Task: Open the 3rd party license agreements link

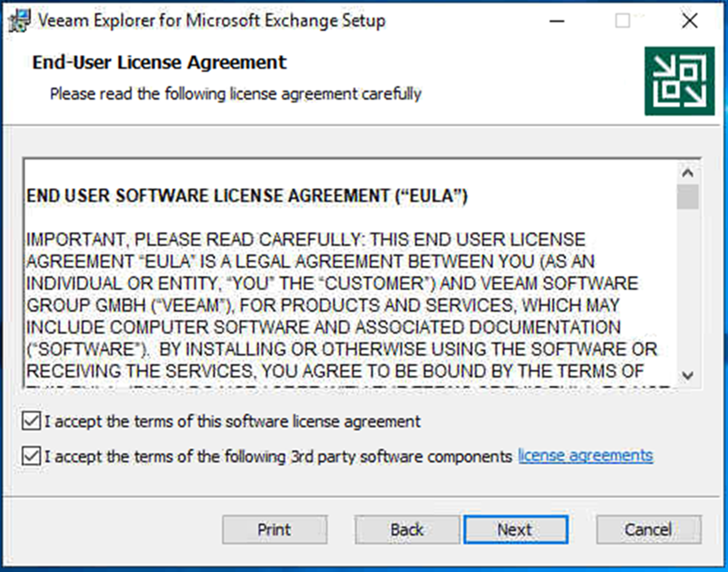Action: (x=585, y=456)
